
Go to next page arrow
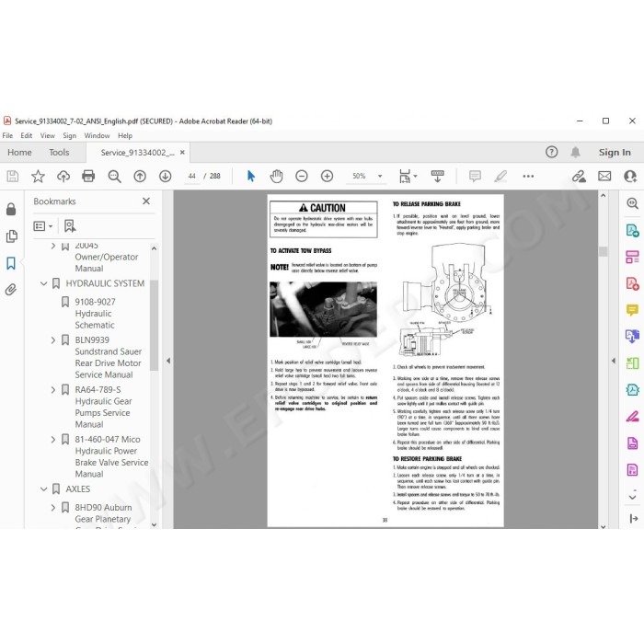point(165,177)
